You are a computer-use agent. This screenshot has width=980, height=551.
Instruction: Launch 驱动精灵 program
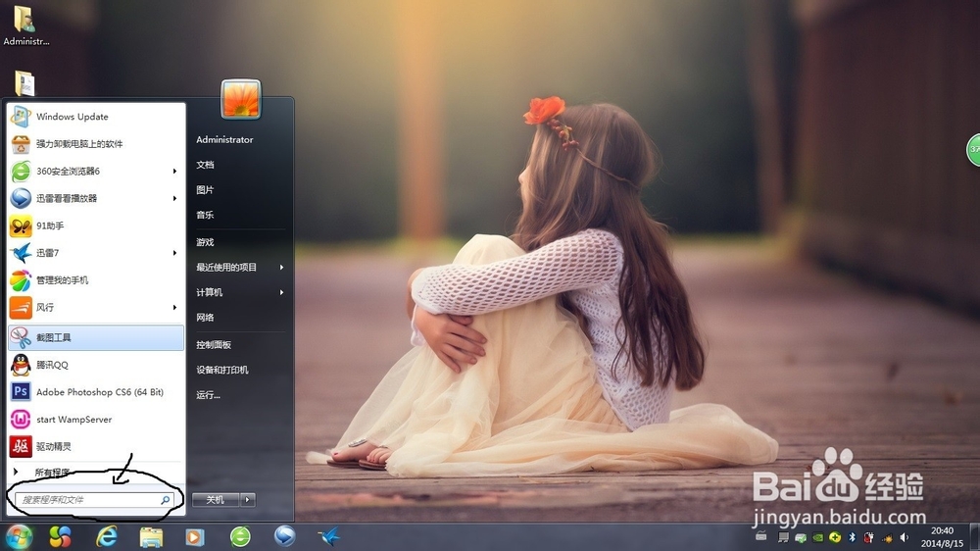click(x=96, y=446)
